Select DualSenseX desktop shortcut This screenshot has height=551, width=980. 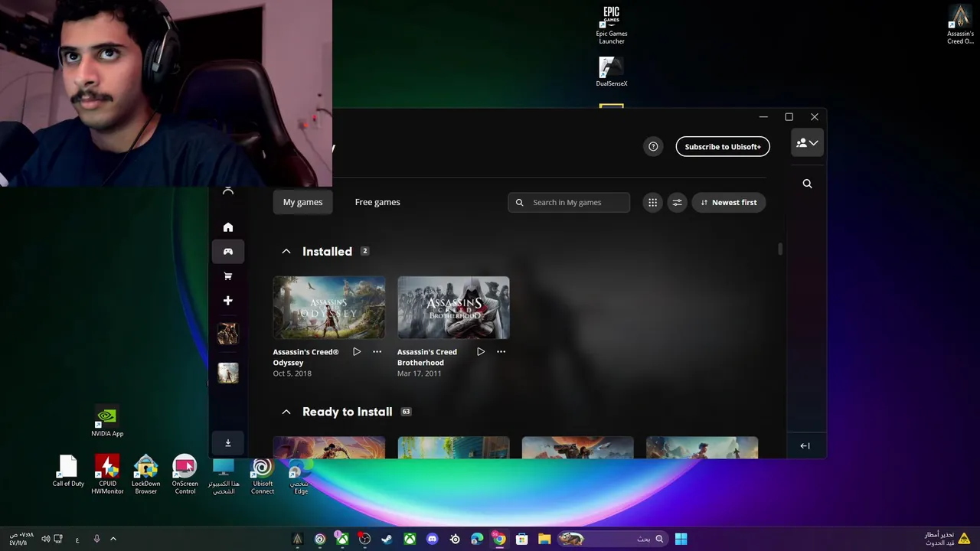click(x=611, y=72)
